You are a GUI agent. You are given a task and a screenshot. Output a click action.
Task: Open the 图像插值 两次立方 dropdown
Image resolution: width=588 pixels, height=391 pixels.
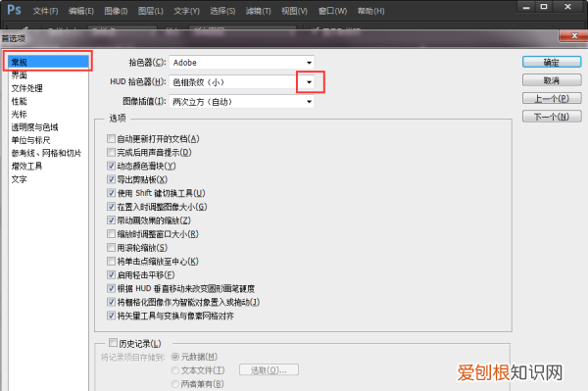coord(241,102)
